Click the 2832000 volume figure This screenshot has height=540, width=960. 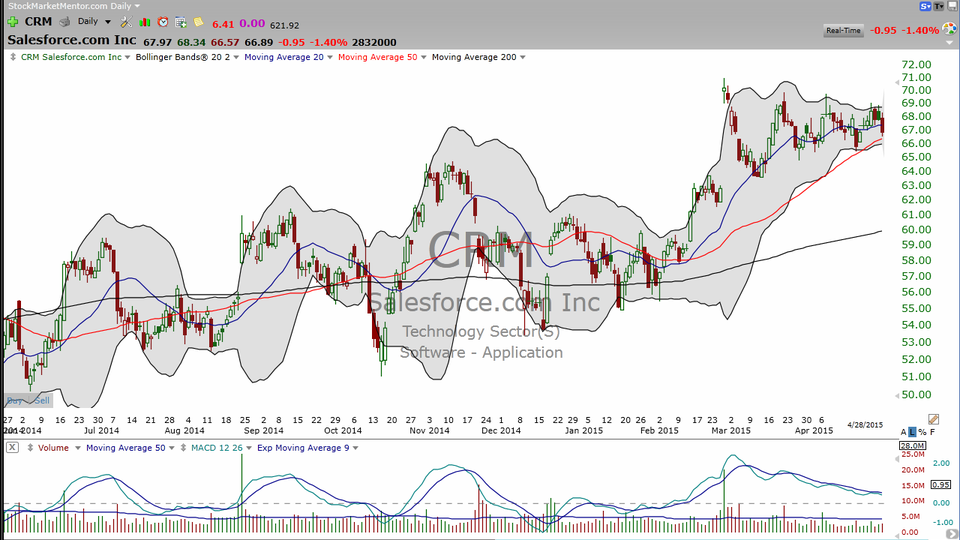tap(374, 42)
